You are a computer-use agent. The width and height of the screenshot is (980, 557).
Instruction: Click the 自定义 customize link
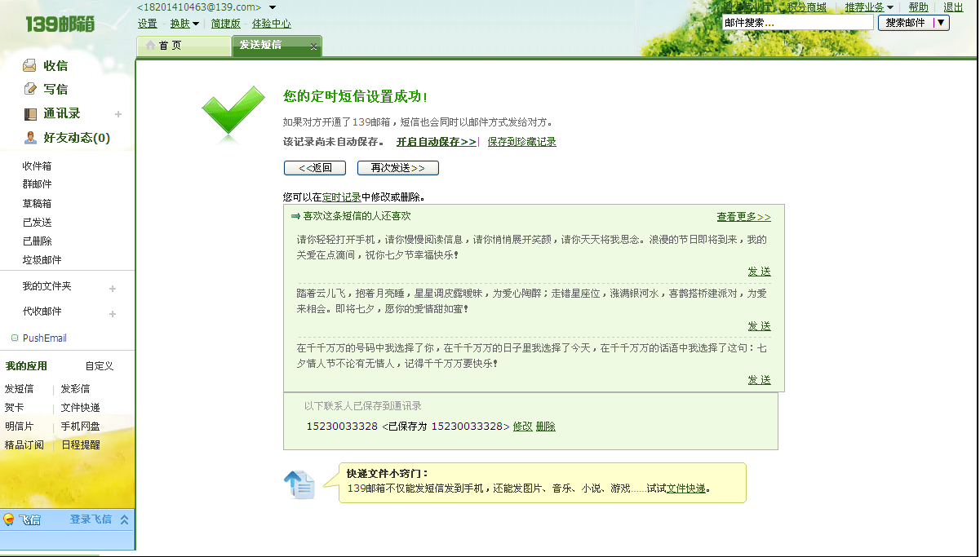[100, 366]
